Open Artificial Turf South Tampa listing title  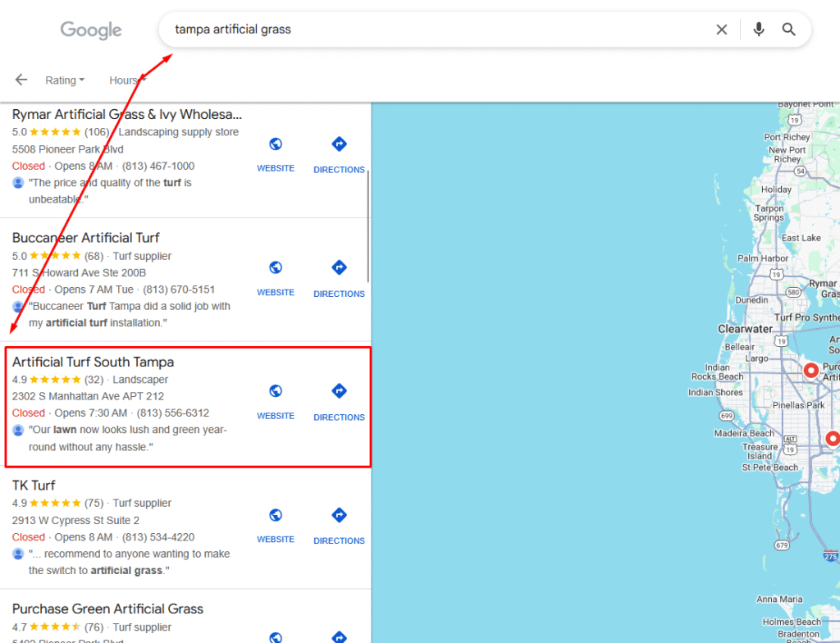[94, 363]
